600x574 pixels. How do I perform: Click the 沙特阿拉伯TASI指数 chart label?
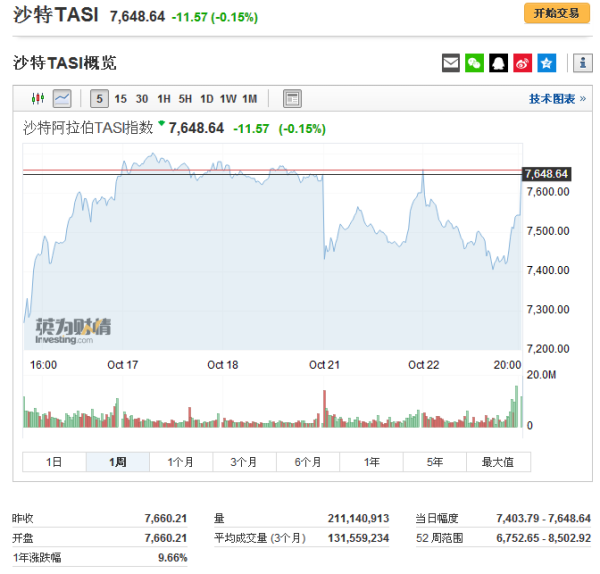tap(88, 128)
